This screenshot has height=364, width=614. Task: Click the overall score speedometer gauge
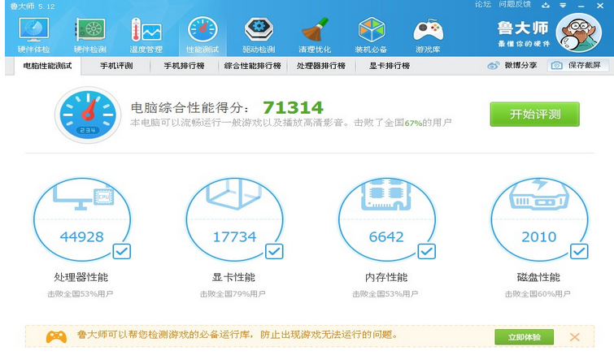pyautogui.click(x=88, y=115)
